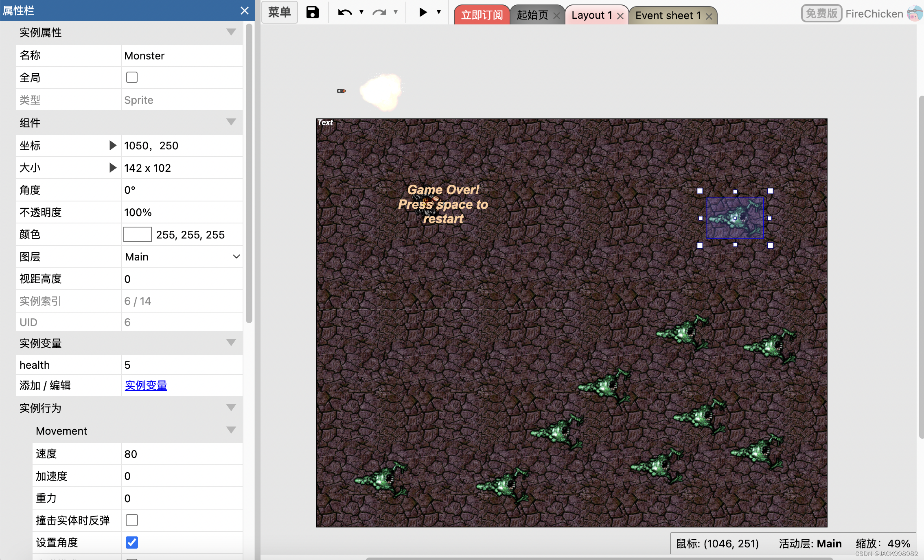Screen dimensions: 924x560
Task: Close the Layout 1 tab
Action: point(620,16)
